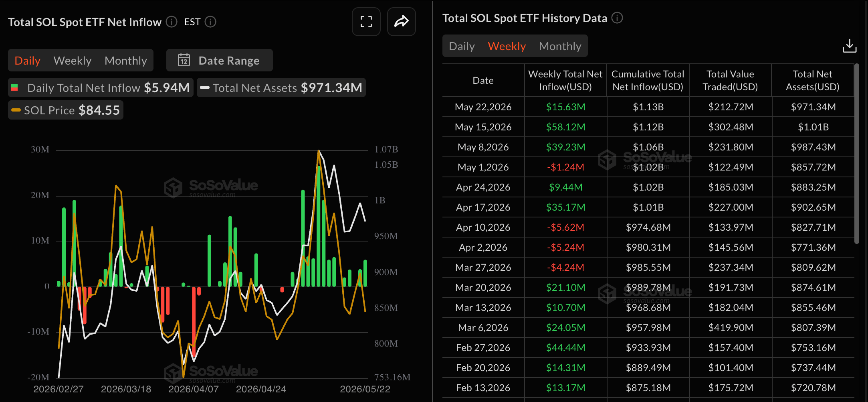Click the Mar 20,2026 date cell
Screen dimensions: 868x402
[483, 287]
